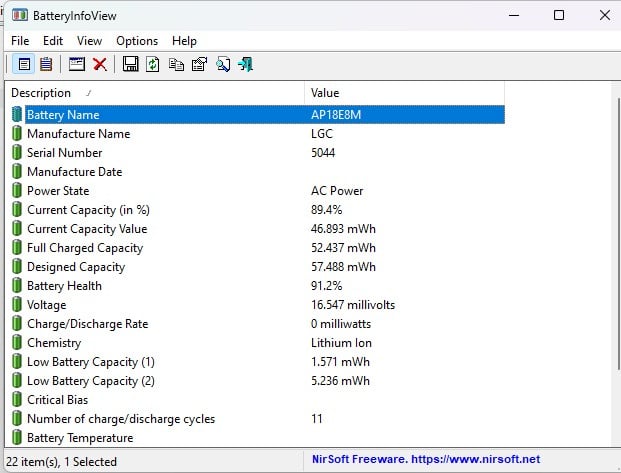The width and height of the screenshot is (621, 473).
Task: Click battery icon beside Critical Bias
Action: [x=17, y=400]
